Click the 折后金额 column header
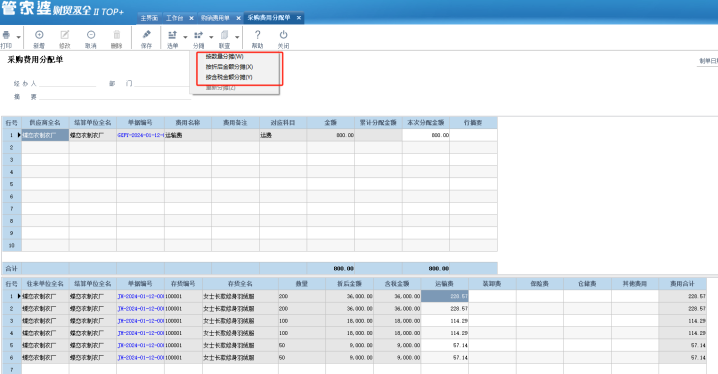This screenshot has width=718, height=374. [349, 284]
